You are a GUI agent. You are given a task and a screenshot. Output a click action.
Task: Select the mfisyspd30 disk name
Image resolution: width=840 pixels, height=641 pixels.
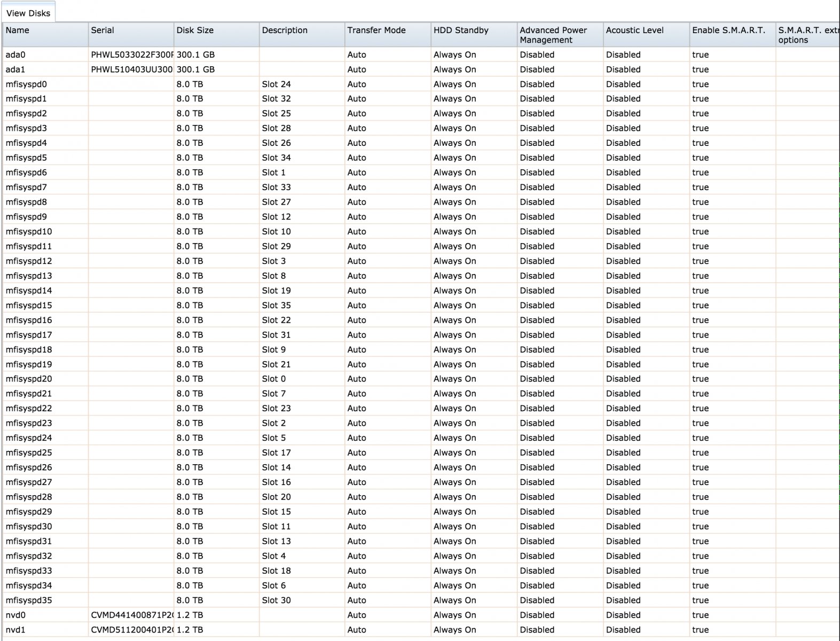pyautogui.click(x=29, y=527)
